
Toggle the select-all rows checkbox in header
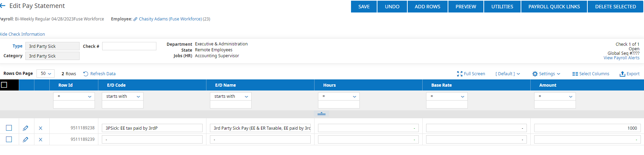click(4, 85)
